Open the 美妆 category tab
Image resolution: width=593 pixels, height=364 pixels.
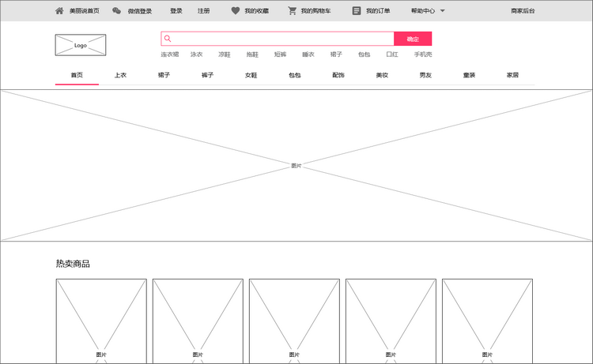[x=382, y=75]
